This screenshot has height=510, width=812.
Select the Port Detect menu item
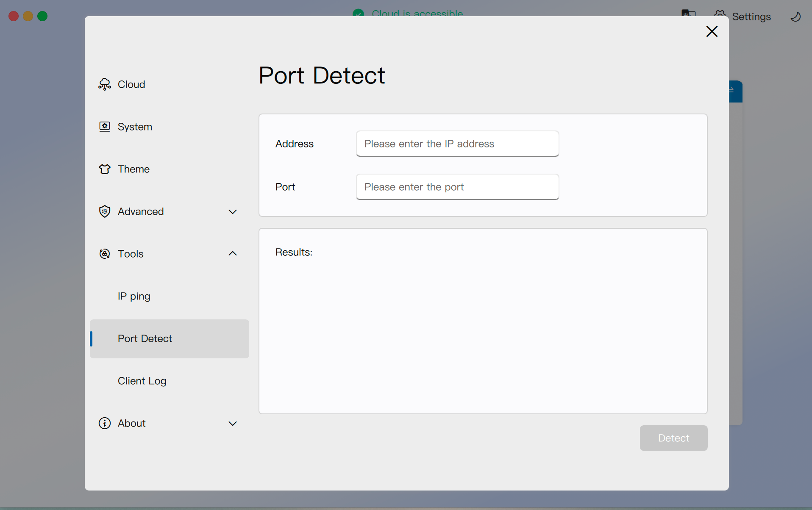pyautogui.click(x=145, y=338)
